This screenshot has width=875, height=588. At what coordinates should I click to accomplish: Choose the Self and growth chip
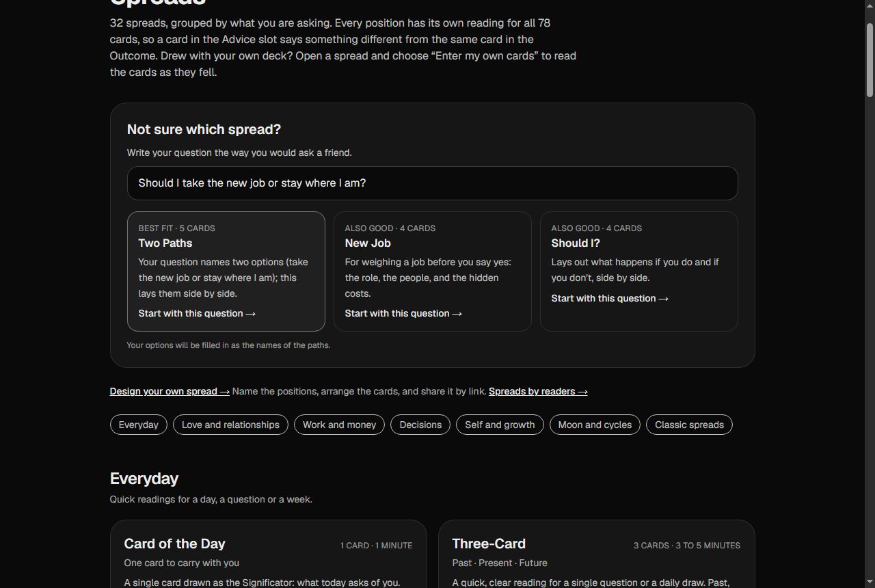tap(500, 425)
